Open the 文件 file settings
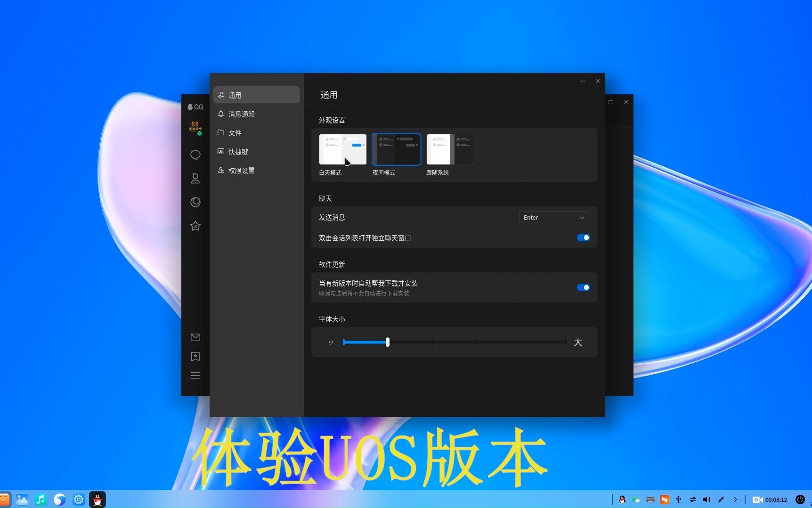 [257, 133]
